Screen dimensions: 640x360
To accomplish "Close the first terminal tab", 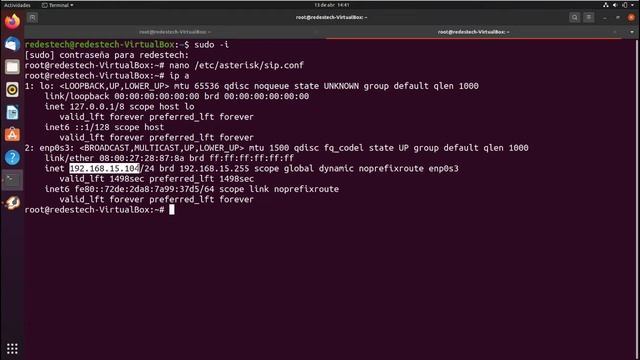I will (x=316, y=32).
